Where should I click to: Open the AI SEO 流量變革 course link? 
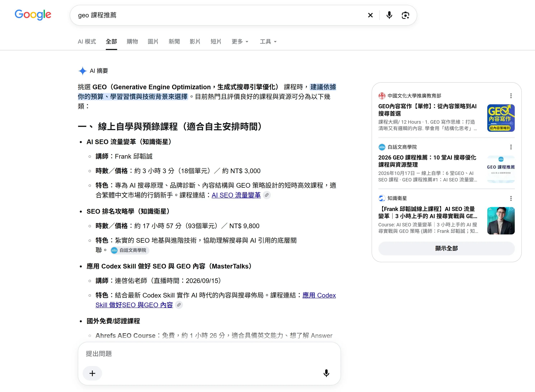pyautogui.click(x=236, y=195)
